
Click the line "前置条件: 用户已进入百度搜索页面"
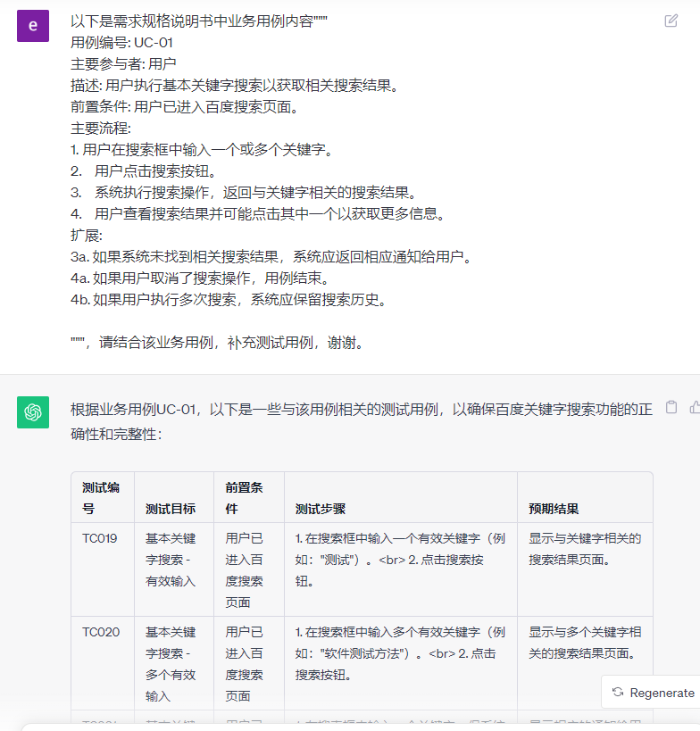184,107
